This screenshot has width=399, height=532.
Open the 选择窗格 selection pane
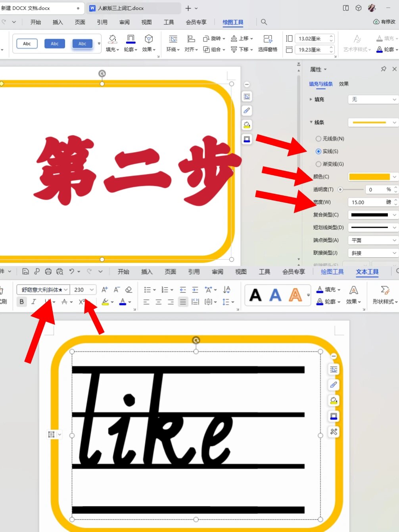click(268, 44)
